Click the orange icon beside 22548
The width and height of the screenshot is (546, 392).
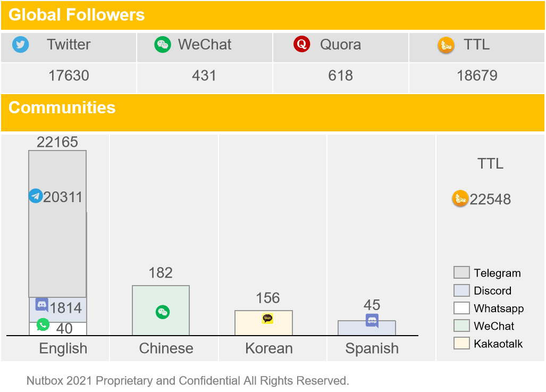click(460, 198)
